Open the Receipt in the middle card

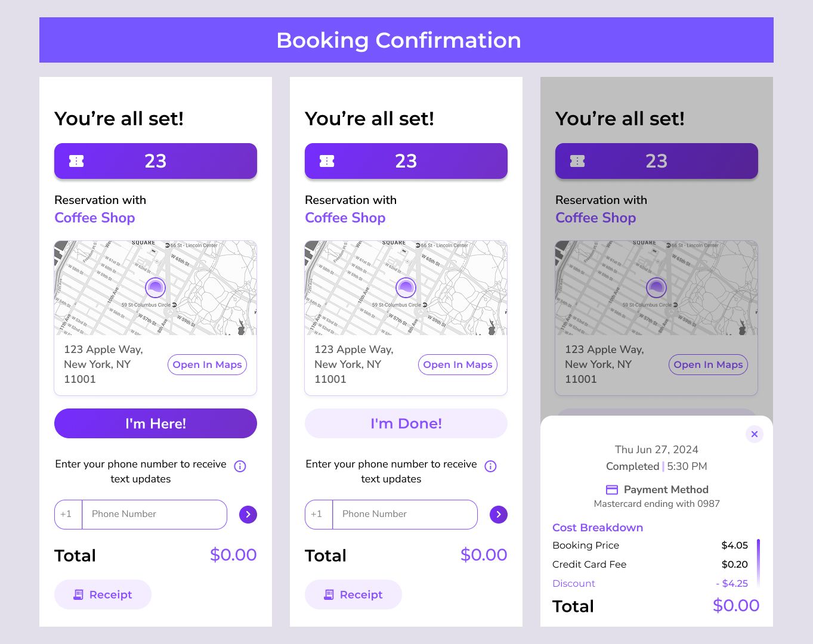[353, 595]
